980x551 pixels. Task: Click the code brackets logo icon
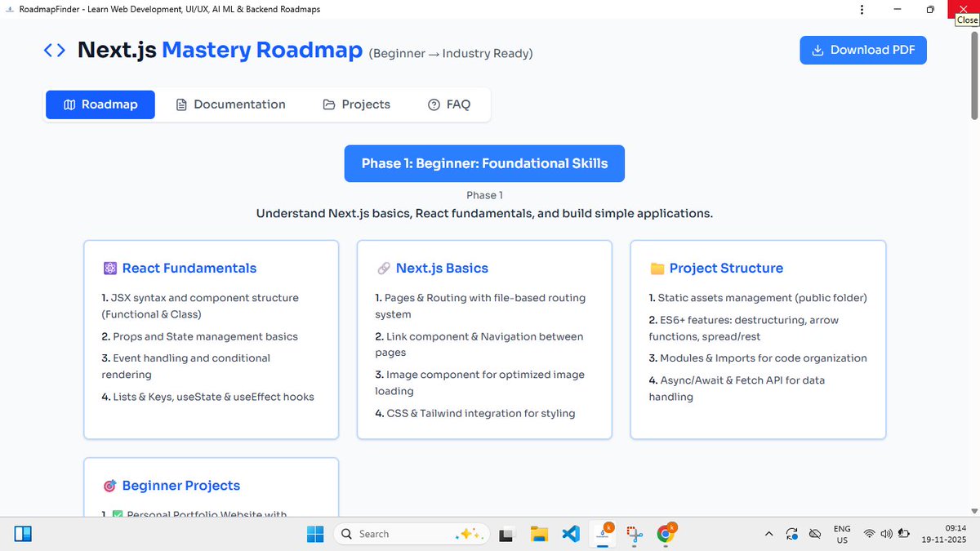pyautogui.click(x=55, y=51)
